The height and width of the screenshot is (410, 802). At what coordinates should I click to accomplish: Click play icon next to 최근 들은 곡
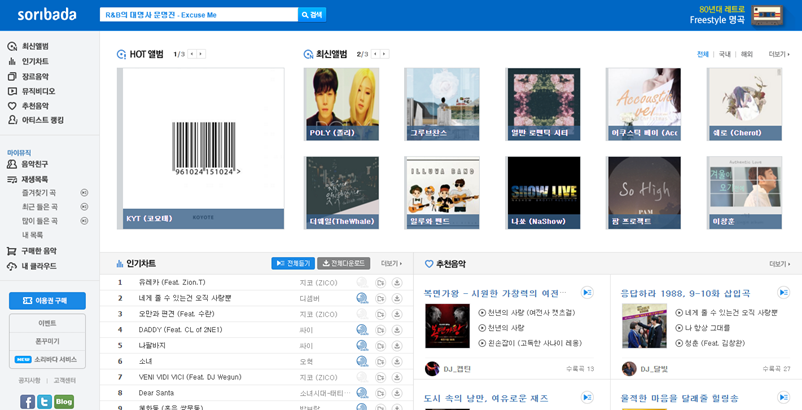click(84, 207)
